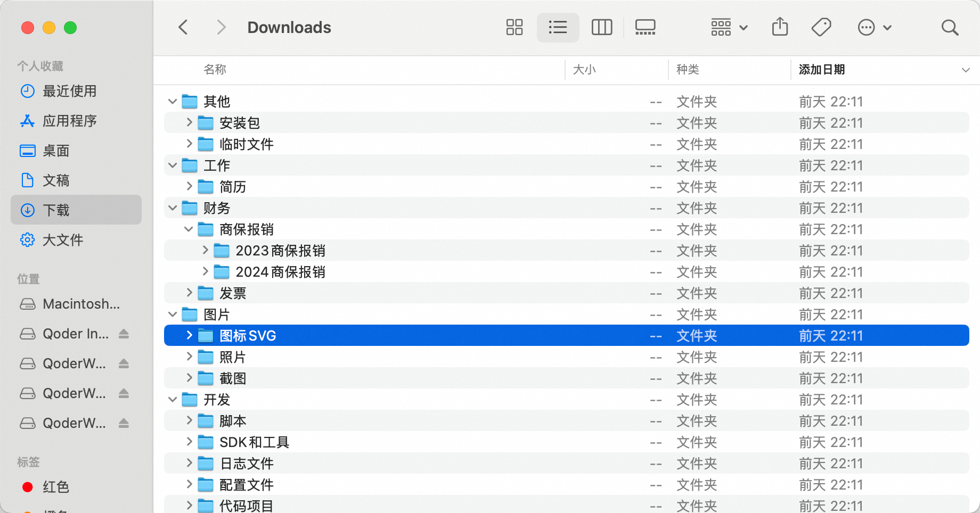The height and width of the screenshot is (513, 980).
Task: Sort by the 添加日期 column header
Action: pyautogui.click(x=822, y=70)
